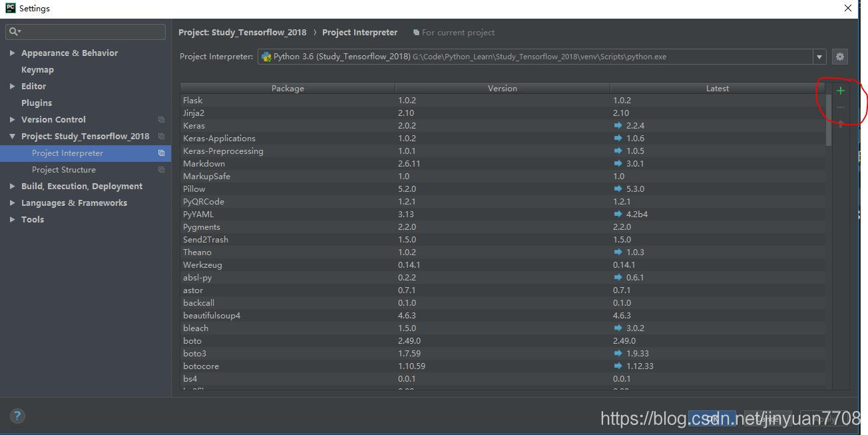Expand the Version Control arrow
The width and height of the screenshot is (868, 435).
[x=12, y=119]
